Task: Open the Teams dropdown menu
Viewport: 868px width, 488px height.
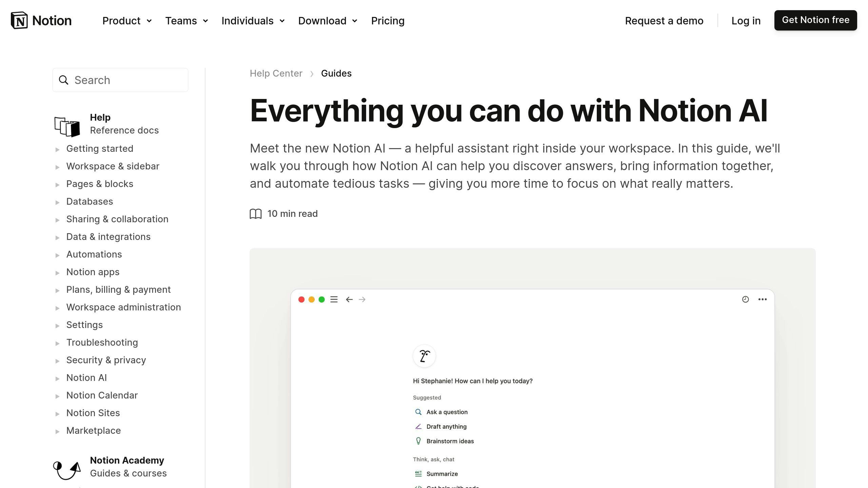Action: [186, 21]
